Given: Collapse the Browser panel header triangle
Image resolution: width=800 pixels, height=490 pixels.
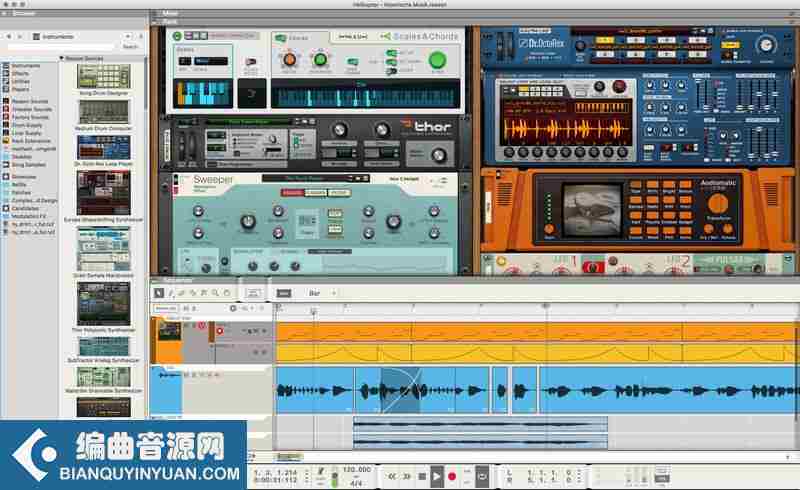Looking at the screenshot, I should pyautogui.click(x=4, y=13).
